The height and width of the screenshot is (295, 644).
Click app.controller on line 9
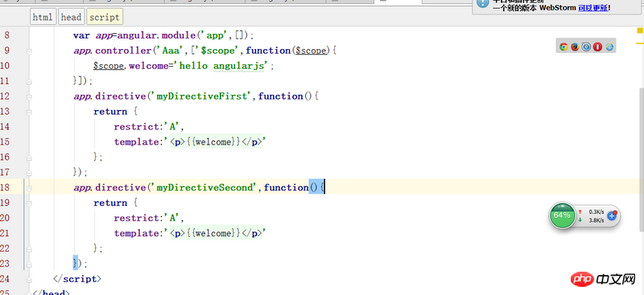point(112,51)
